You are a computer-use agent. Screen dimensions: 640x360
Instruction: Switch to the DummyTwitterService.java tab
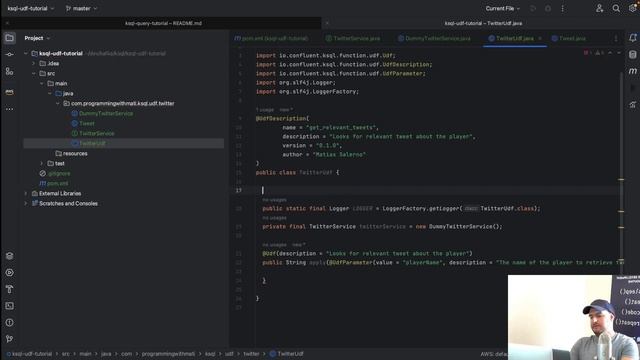point(434,38)
